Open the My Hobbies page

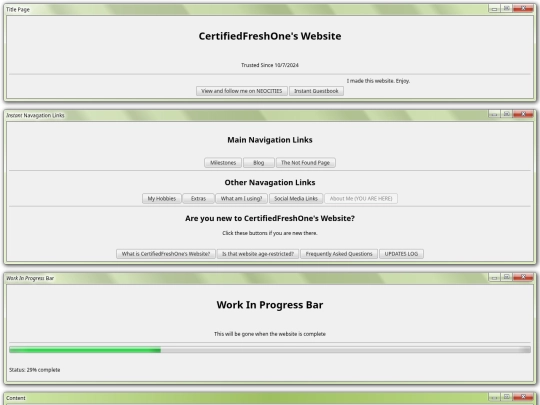tap(162, 199)
